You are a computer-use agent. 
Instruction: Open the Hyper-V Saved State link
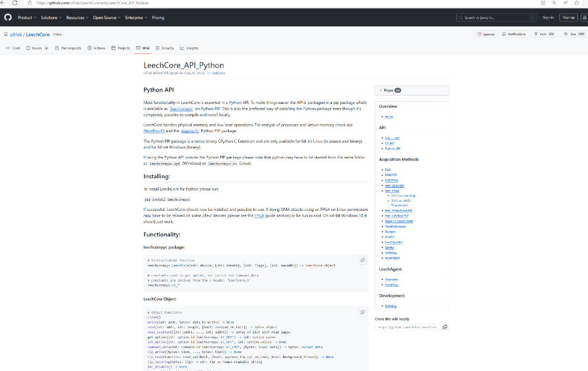coord(399,221)
